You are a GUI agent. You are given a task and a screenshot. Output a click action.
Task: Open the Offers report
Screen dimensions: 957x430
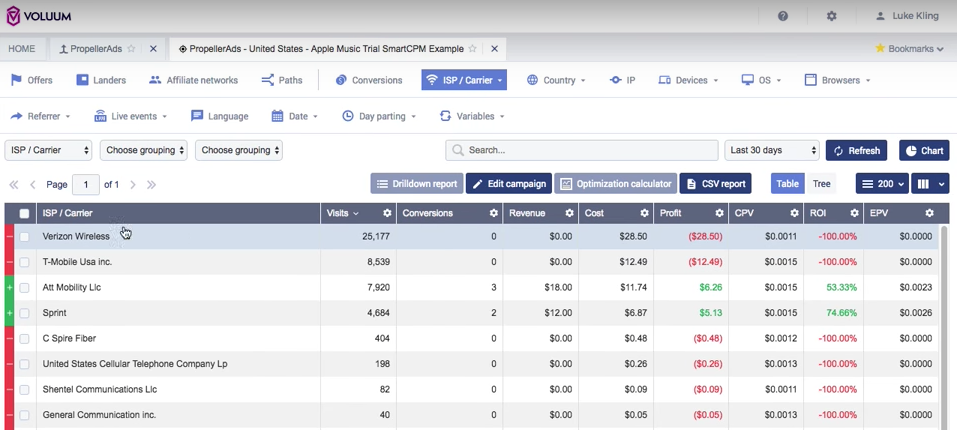pyautogui.click(x=32, y=80)
